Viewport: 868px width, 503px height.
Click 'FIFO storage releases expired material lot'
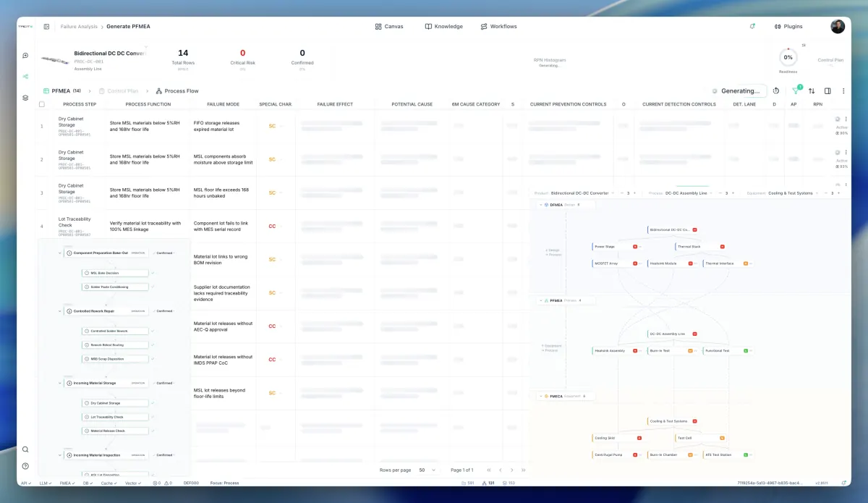click(x=222, y=126)
